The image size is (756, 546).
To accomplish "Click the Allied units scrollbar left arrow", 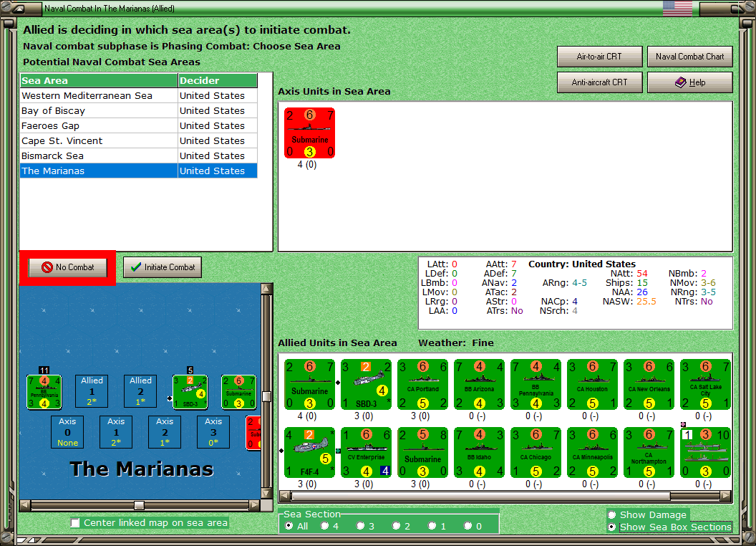I will click(285, 496).
